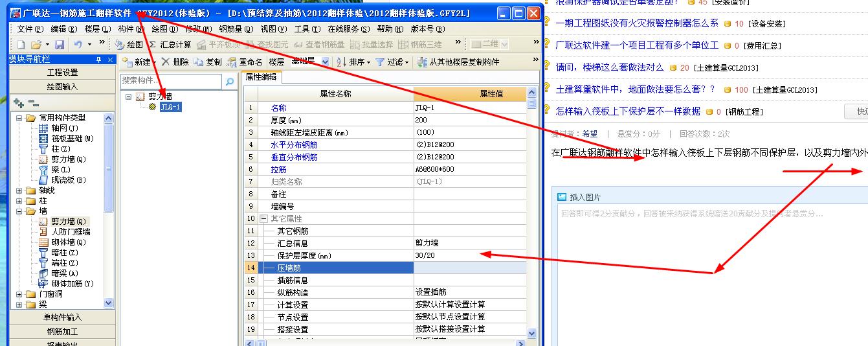Open web question 请问，楼梯这么套做法对么
This screenshot has width=868, height=346.
[610, 67]
